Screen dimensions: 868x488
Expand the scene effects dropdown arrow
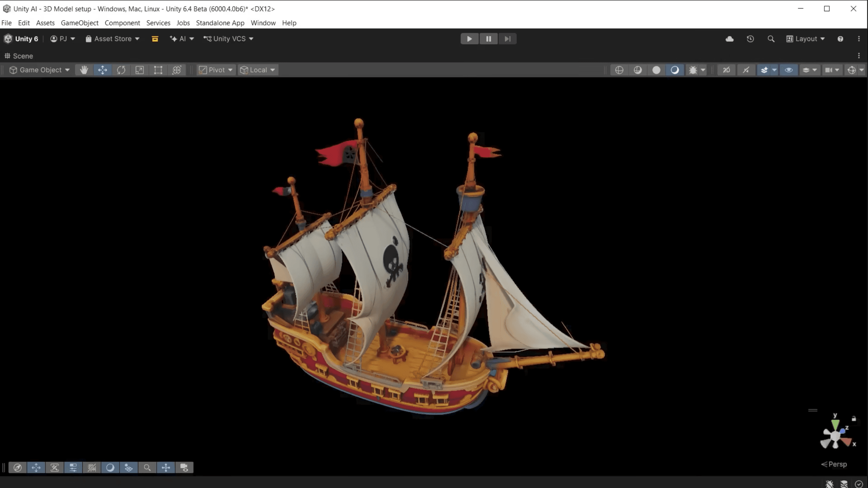[774, 70]
